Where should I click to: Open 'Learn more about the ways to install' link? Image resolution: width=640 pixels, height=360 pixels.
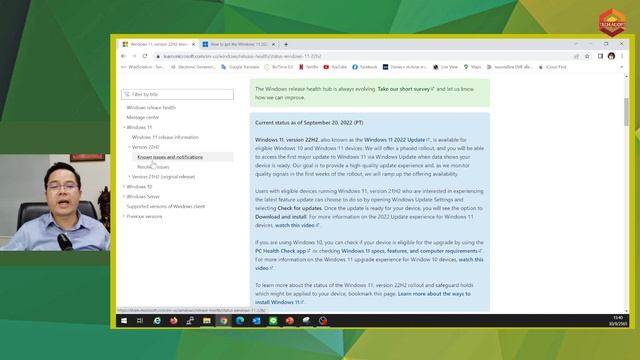(x=363, y=298)
